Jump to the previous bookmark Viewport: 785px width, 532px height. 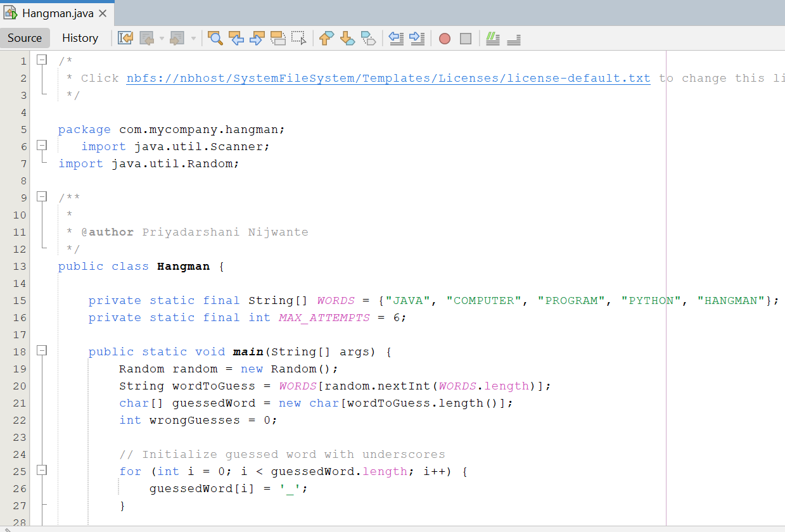326,38
